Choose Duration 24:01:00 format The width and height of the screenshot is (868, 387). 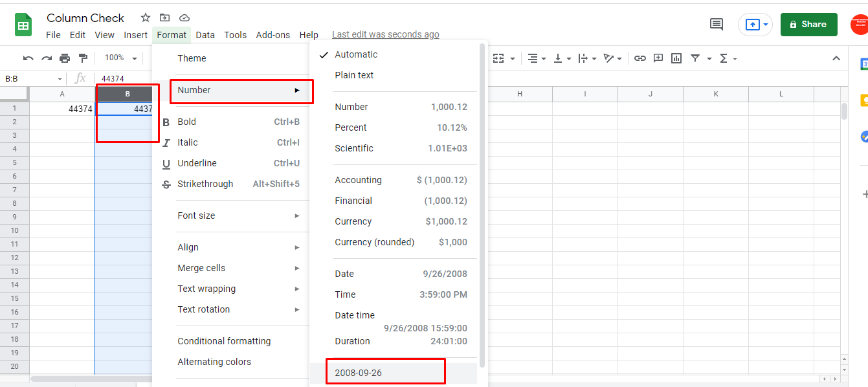[x=394, y=341]
